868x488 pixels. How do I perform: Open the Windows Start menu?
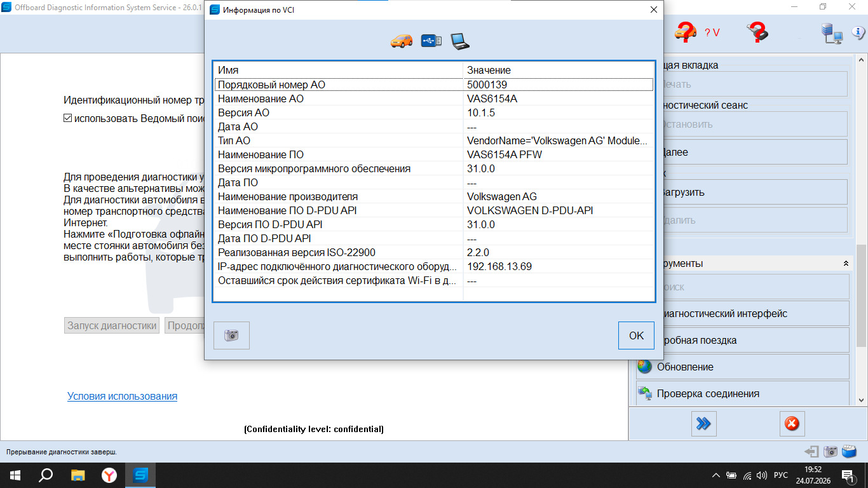(x=15, y=475)
